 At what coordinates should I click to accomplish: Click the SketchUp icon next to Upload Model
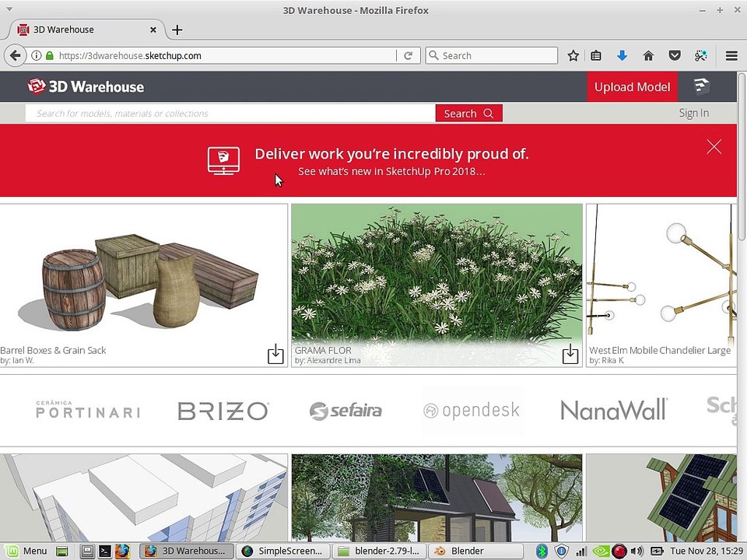[701, 86]
